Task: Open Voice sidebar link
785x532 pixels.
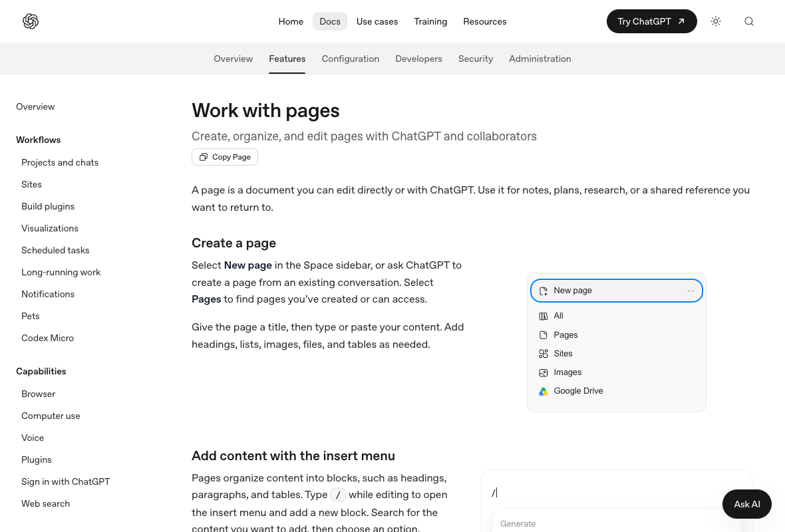Action: 33,438
